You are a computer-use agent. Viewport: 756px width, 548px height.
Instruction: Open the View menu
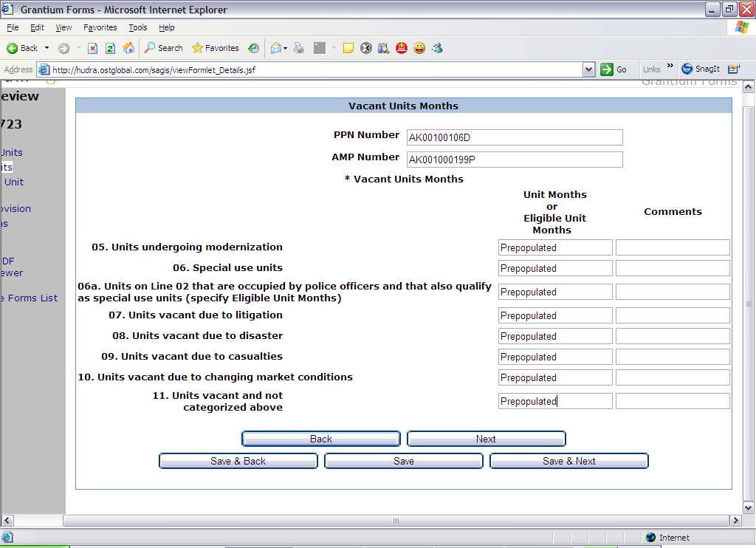pyautogui.click(x=63, y=27)
